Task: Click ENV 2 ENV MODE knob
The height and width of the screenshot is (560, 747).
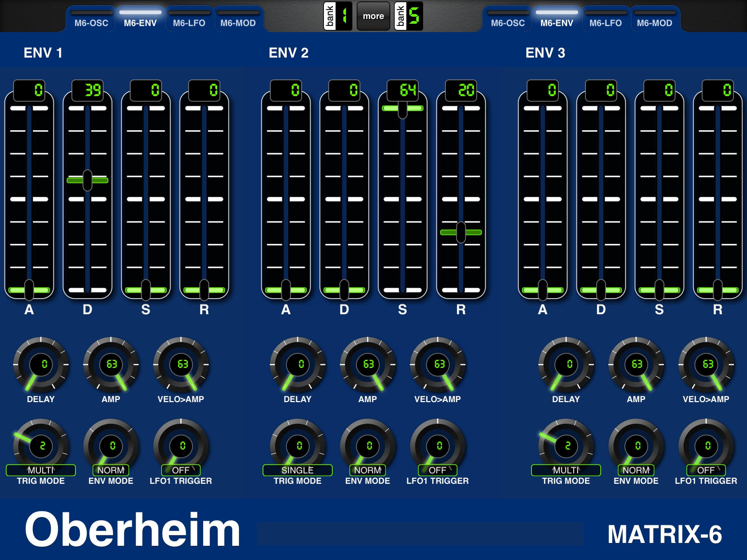Action: pos(368,446)
